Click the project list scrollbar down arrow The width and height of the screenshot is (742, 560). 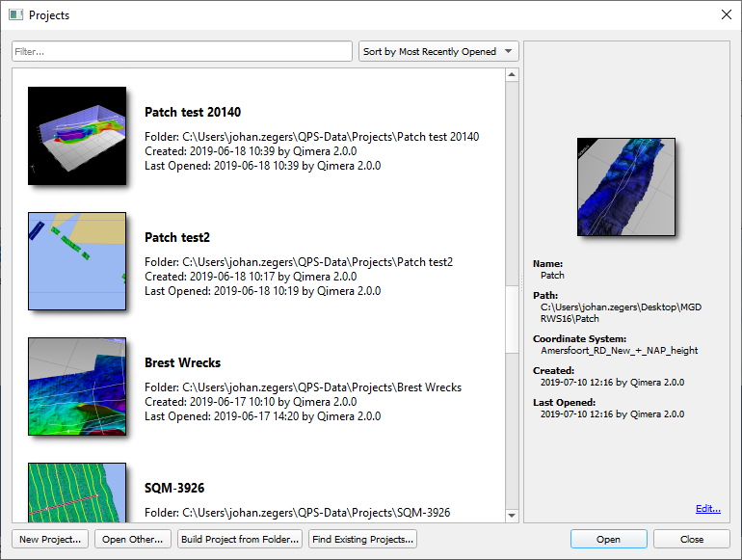tap(512, 516)
